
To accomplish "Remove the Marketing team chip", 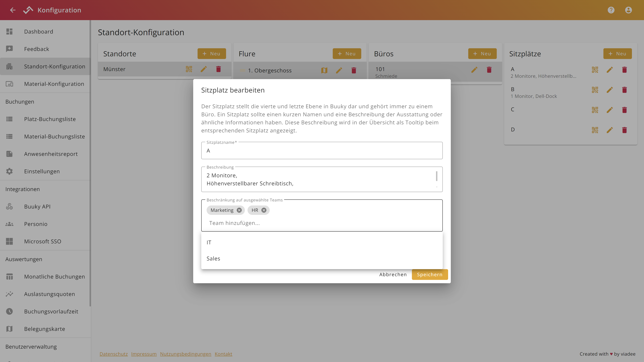I will click(239, 210).
